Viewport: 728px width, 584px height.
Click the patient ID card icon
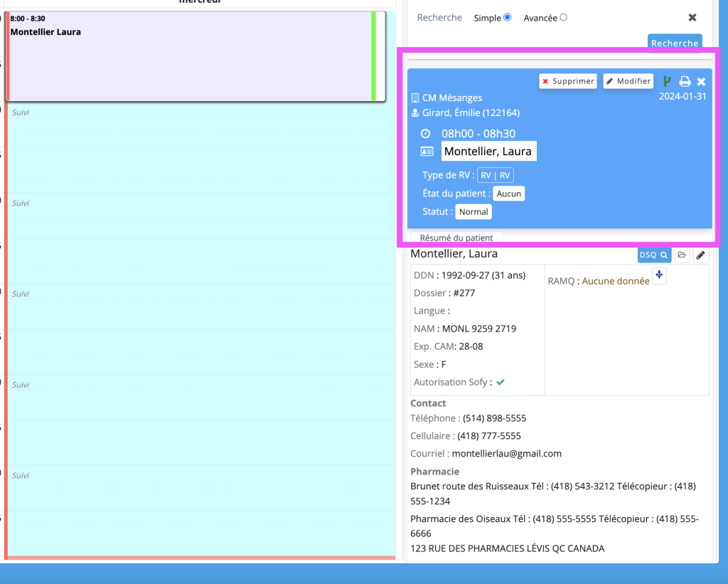coord(427,152)
